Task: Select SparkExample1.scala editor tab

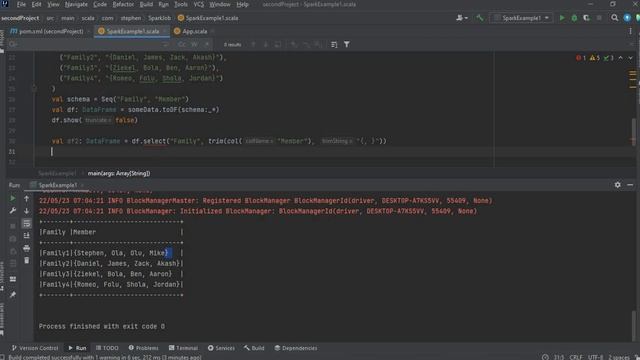Action: pos(133,31)
